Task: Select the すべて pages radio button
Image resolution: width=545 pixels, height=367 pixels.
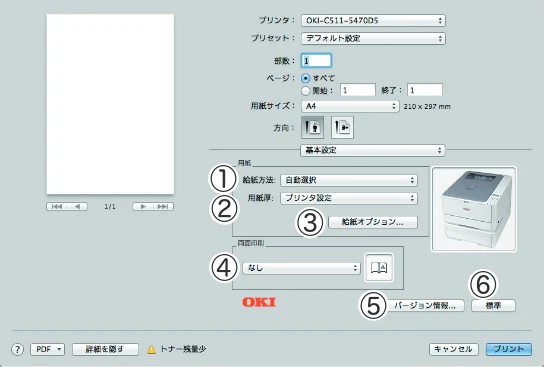Action: pyautogui.click(x=306, y=78)
